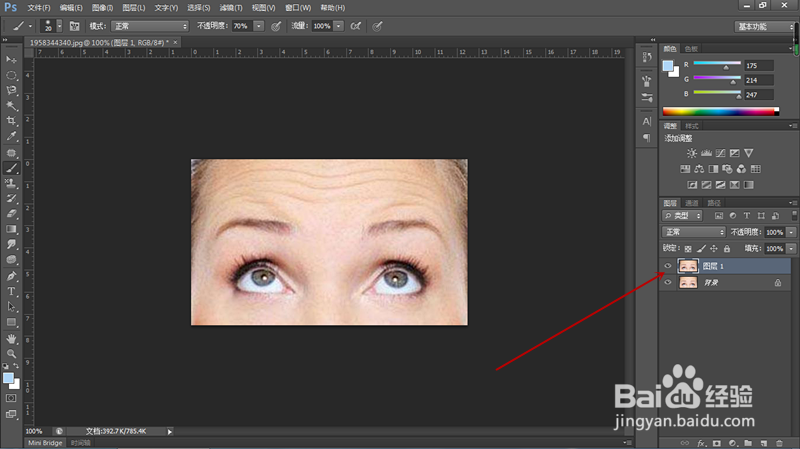Select the Sponge tool
The height and width of the screenshot is (449, 800).
(x=11, y=260)
